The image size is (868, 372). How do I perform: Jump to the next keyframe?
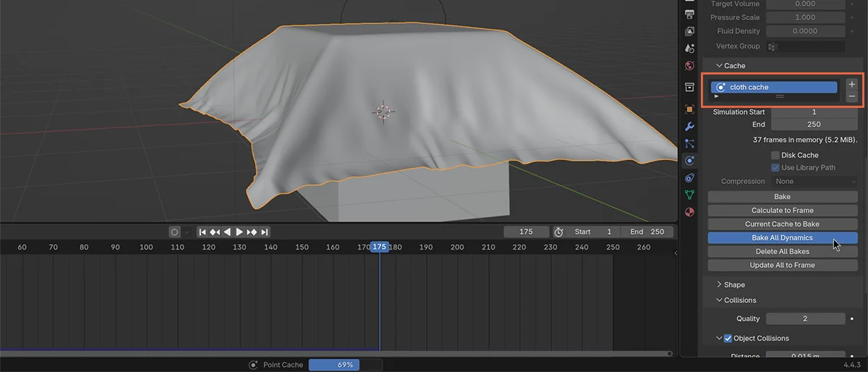pyautogui.click(x=252, y=232)
